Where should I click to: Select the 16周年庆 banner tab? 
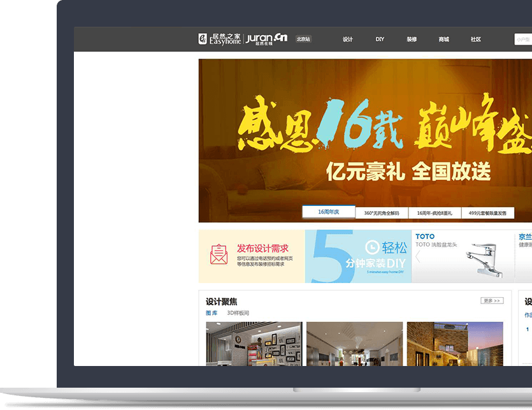coord(328,212)
